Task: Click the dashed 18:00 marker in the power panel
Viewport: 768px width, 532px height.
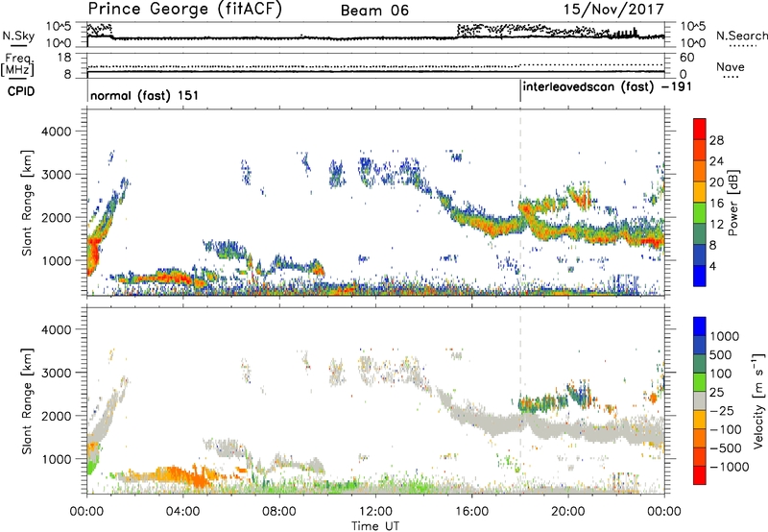Action: coord(520,203)
